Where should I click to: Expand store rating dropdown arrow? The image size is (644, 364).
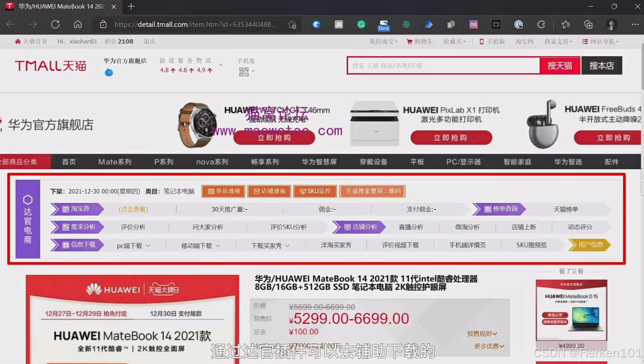(x=221, y=65)
